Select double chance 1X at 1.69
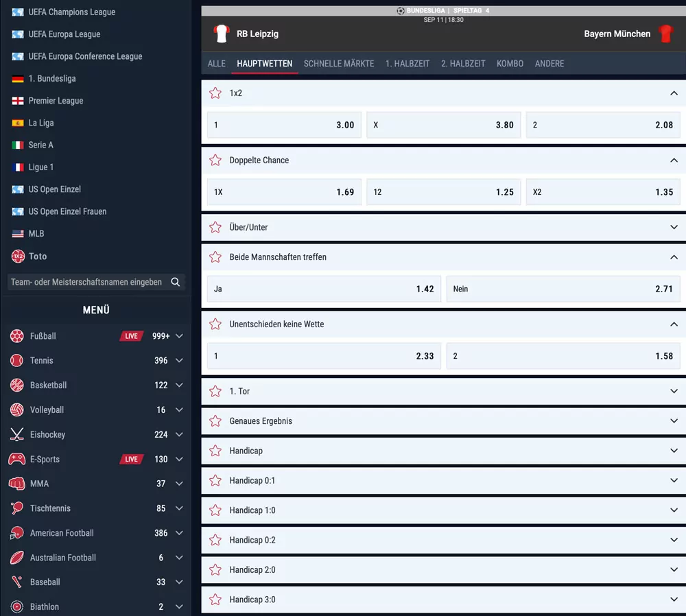The width and height of the screenshot is (686, 616). [x=284, y=192]
